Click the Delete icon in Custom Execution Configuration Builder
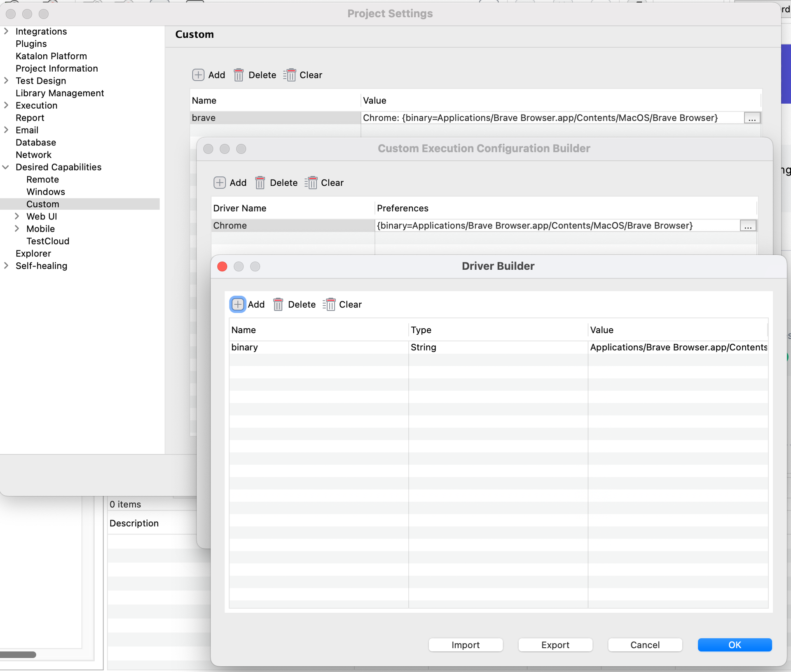This screenshot has height=672, width=791. pyautogui.click(x=260, y=183)
